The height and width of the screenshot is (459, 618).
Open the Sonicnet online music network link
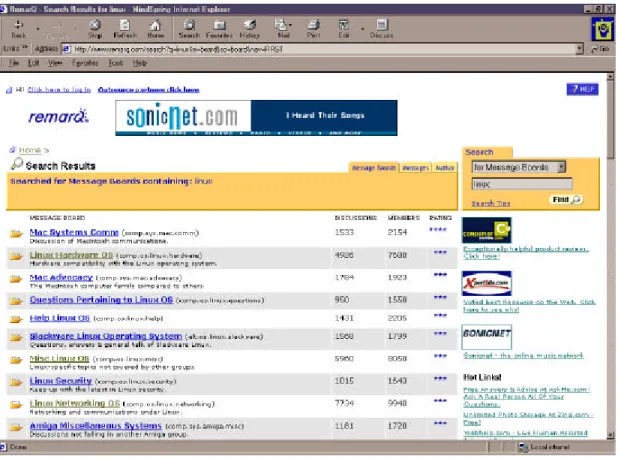tap(523, 355)
